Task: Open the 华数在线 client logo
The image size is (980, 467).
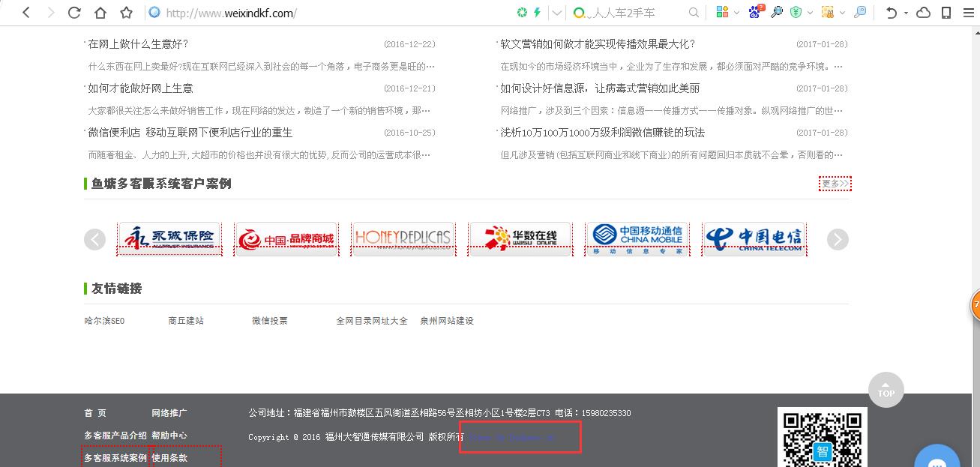Action: 520,239
